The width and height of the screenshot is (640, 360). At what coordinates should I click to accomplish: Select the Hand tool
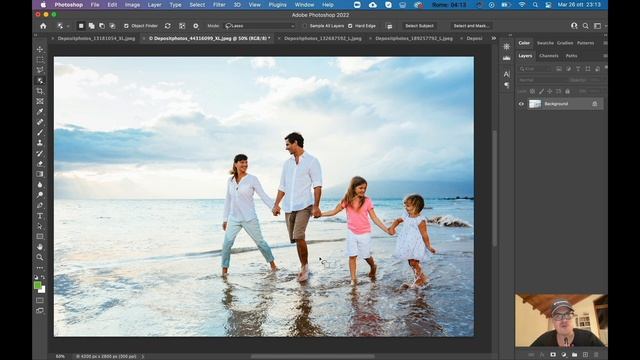(40, 247)
